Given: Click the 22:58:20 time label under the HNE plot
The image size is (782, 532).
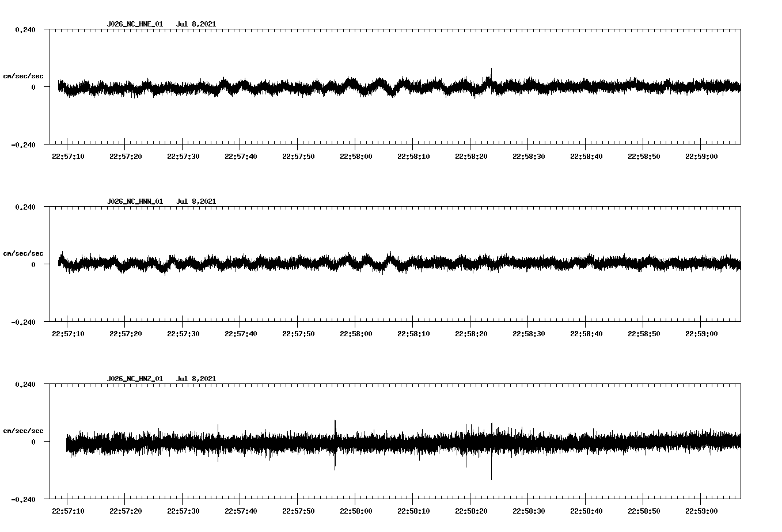Looking at the screenshot, I should (471, 156).
